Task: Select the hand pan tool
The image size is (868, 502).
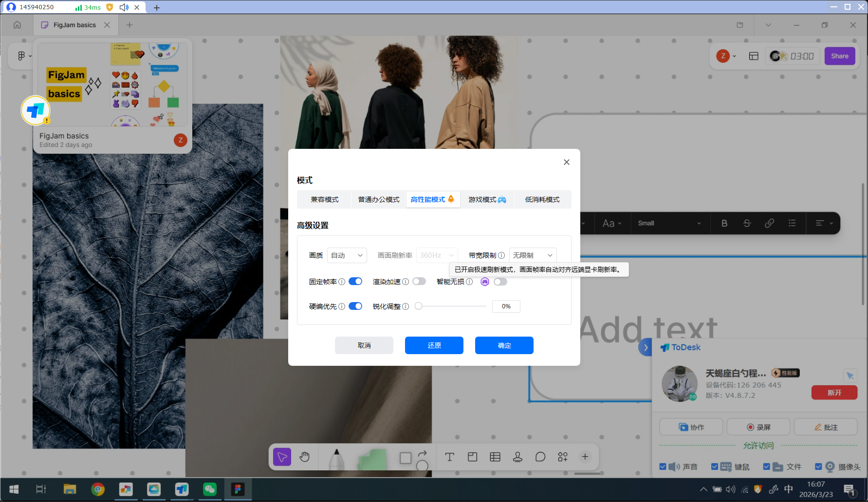Action: click(305, 457)
